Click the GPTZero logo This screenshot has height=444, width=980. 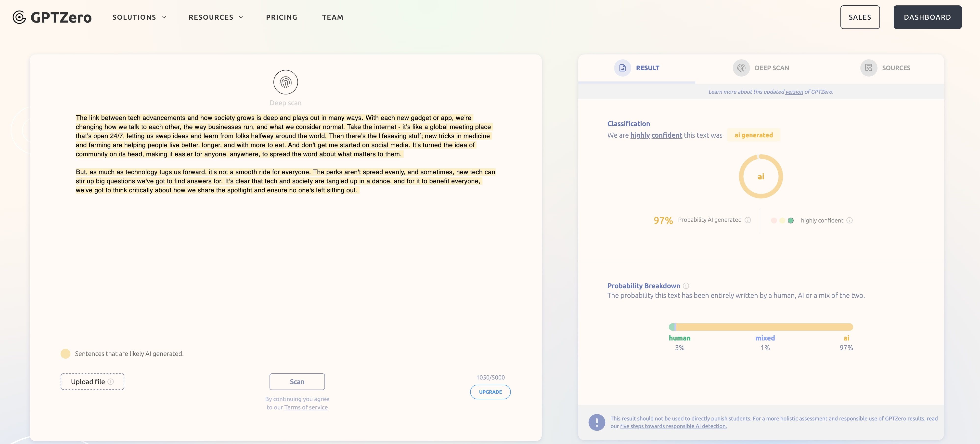pyautogui.click(x=52, y=17)
